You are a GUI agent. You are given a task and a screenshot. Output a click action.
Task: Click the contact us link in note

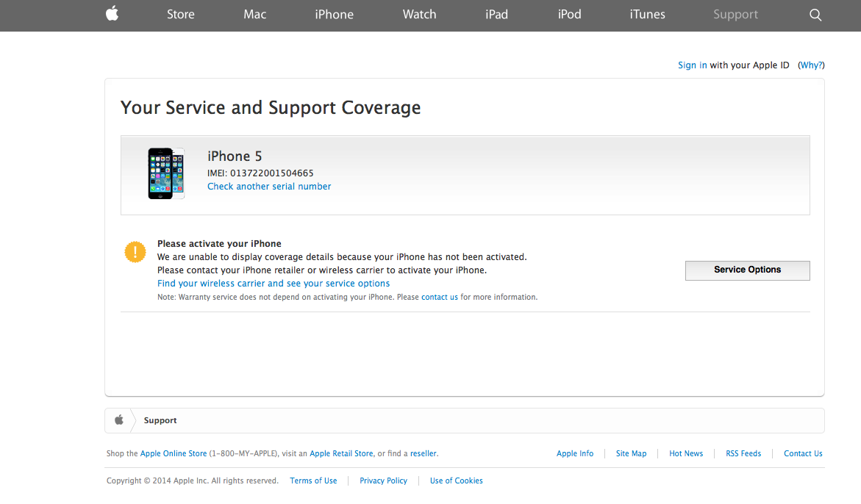point(440,298)
